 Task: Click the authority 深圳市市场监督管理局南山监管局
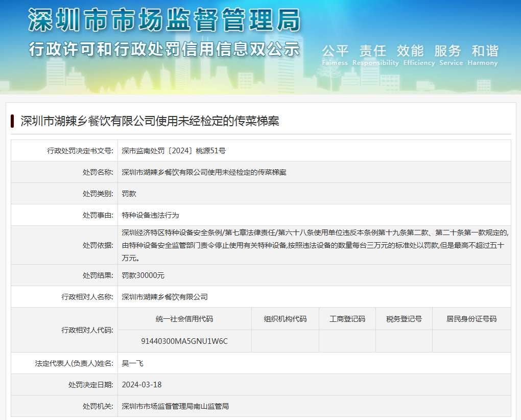(x=175, y=406)
